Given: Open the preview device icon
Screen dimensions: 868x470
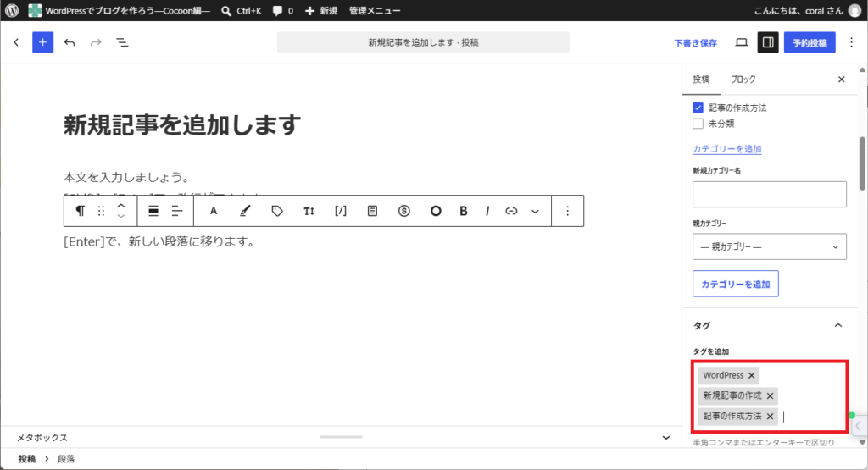Looking at the screenshot, I should pyautogui.click(x=741, y=42).
